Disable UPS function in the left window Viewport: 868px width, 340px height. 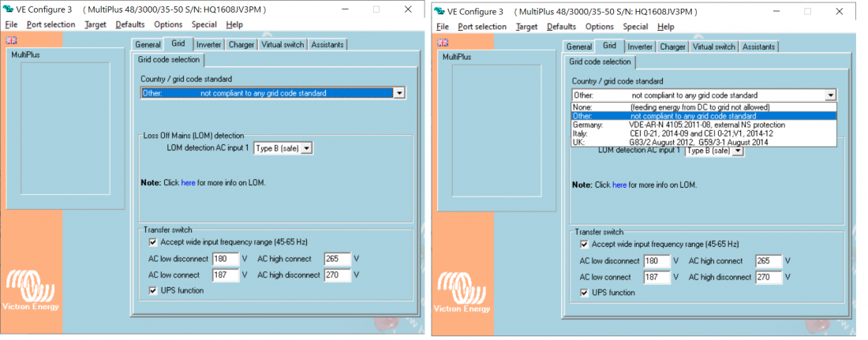[154, 290]
